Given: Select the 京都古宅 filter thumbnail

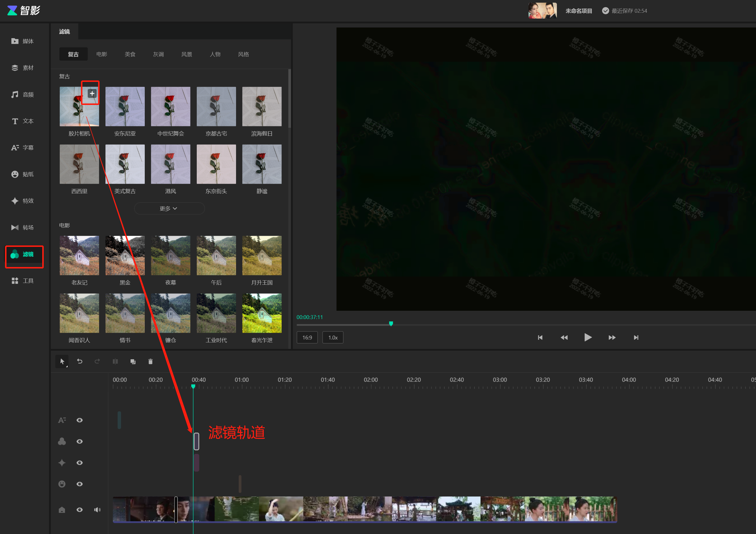Looking at the screenshot, I should [216, 106].
